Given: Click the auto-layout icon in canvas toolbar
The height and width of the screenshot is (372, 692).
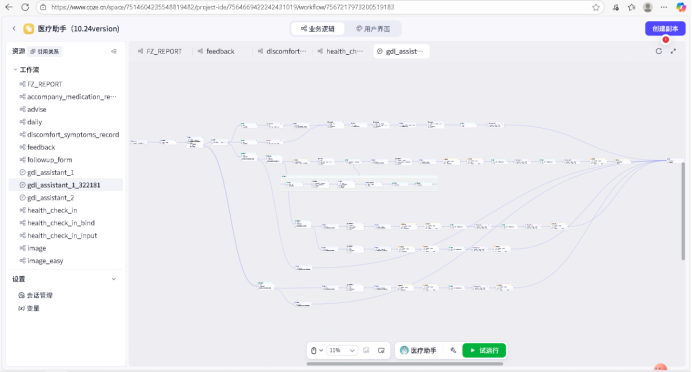Looking at the screenshot, I should [x=366, y=350].
